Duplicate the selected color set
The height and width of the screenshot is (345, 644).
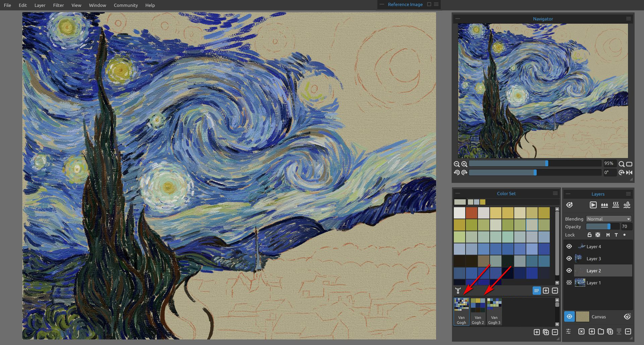(x=546, y=332)
